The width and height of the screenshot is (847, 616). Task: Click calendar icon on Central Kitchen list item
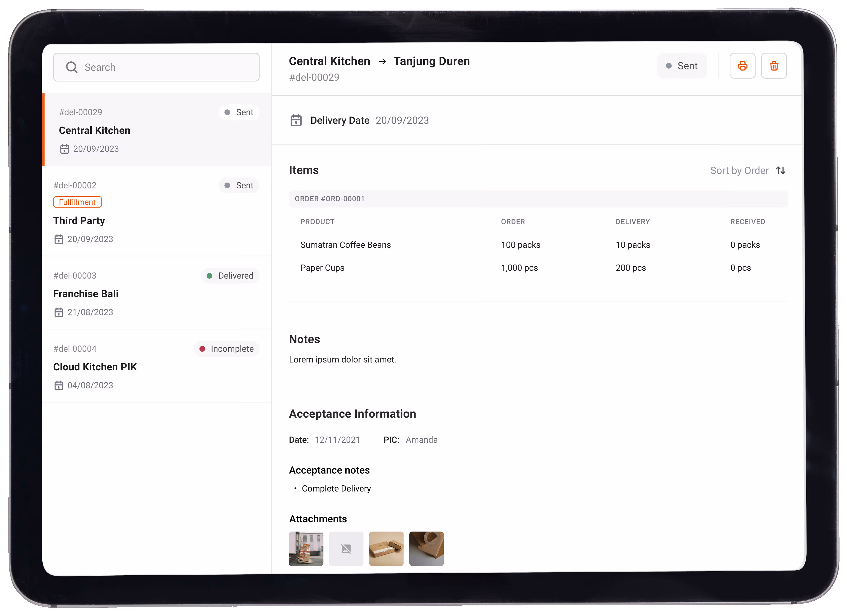[x=64, y=149]
